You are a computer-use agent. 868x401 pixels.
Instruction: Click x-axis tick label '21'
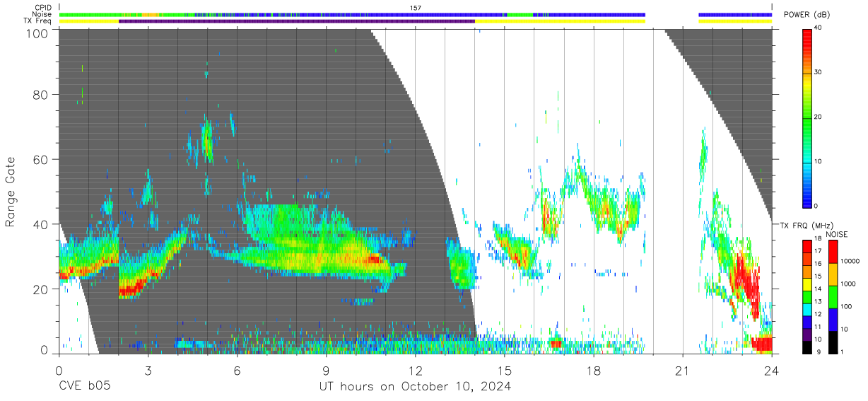[x=682, y=371]
